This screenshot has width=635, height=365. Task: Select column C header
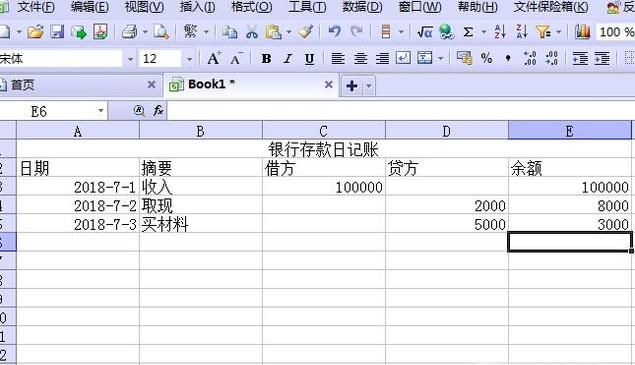coord(323,131)
